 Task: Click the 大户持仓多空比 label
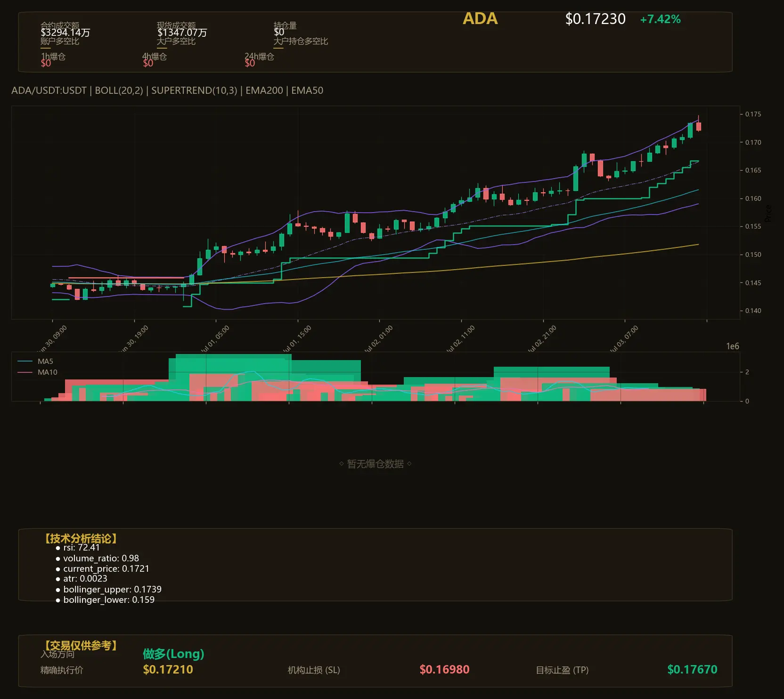click(x=301, y=41)
